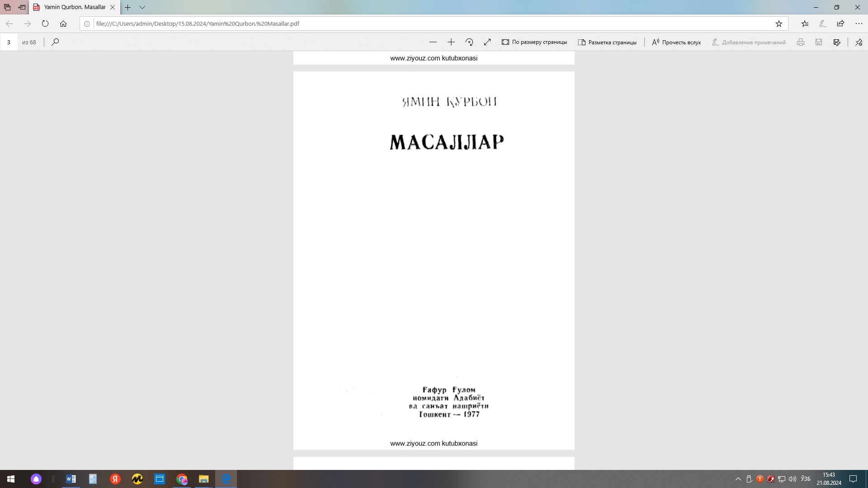This screenshot has height=488, width=868.
Task: Toggle Read aloud (Прочесть вслух)
Action: tap(676, 42)
